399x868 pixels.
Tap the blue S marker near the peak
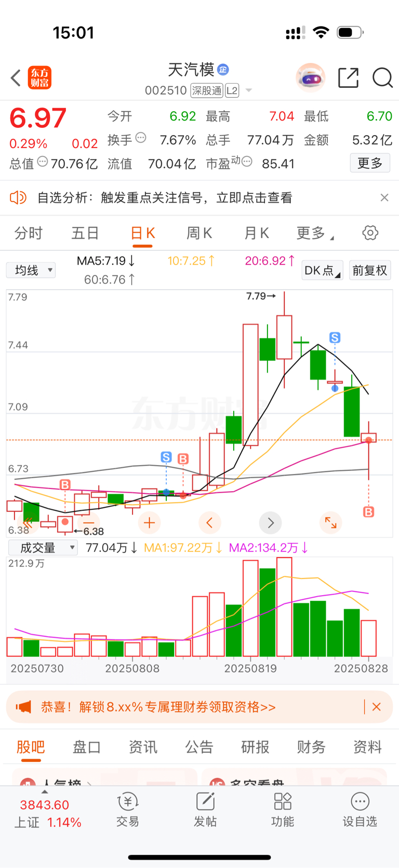click(x=335, y=338)
